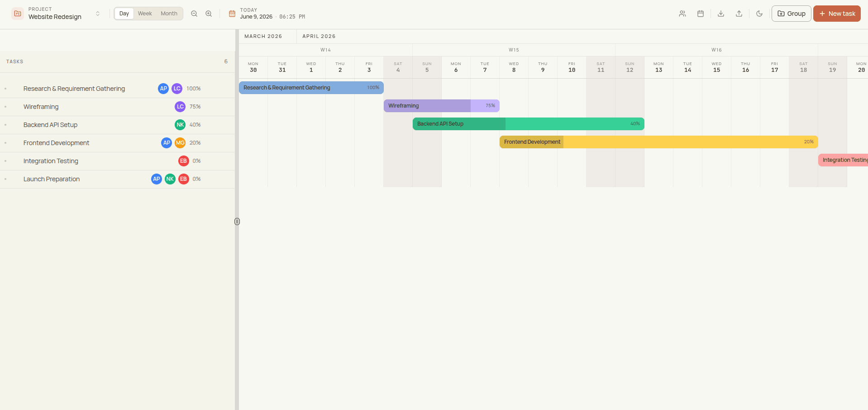Click the SAT 4 date header

coord(398,67)
